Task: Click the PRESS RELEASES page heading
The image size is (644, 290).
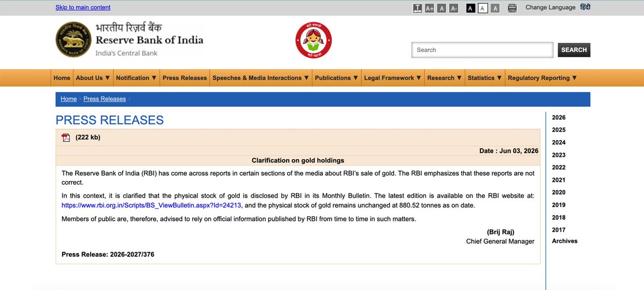Action: coord(109,120)
